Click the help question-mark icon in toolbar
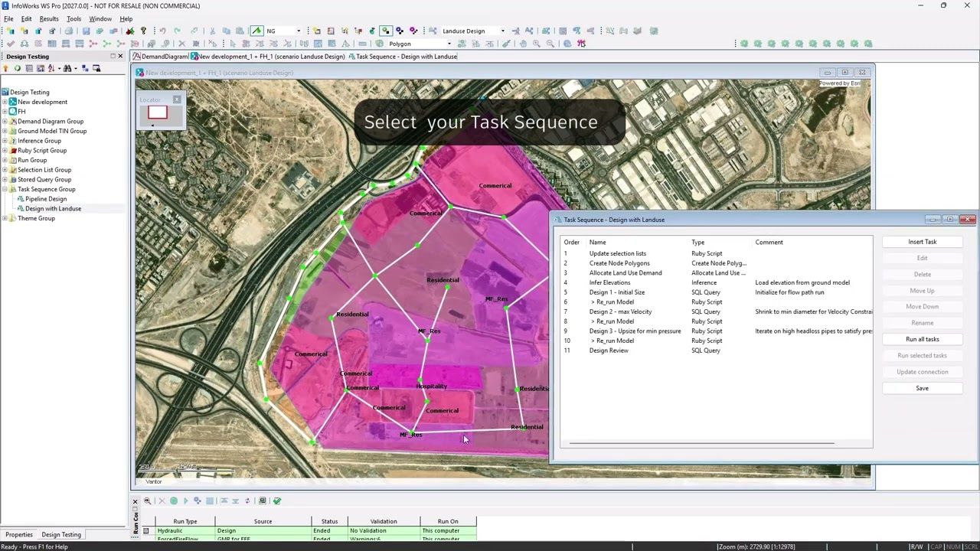This screenshot has height=551, width=980. tap(143, 31)
